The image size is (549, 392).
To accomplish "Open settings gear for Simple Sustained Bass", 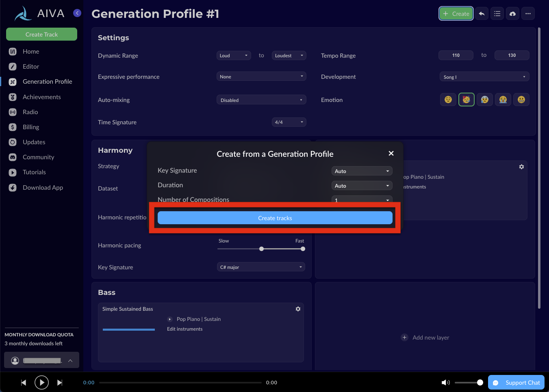I will tap(298, 309).
